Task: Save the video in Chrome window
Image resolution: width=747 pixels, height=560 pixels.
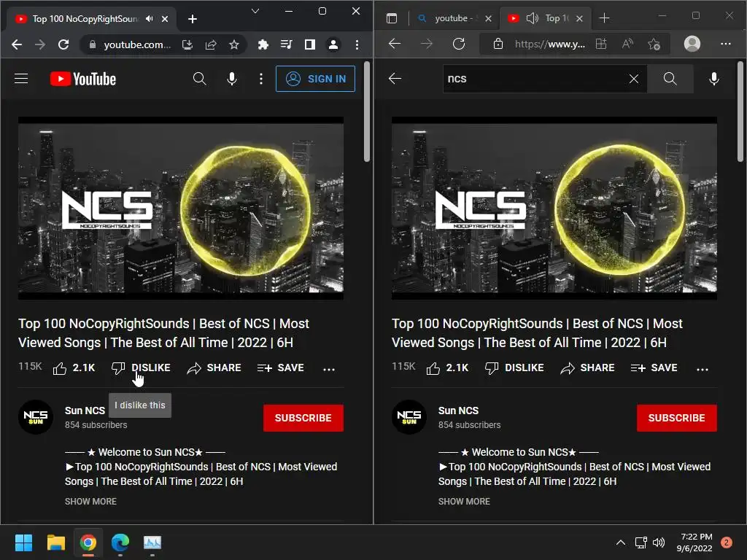Action: tap(281, 368)
